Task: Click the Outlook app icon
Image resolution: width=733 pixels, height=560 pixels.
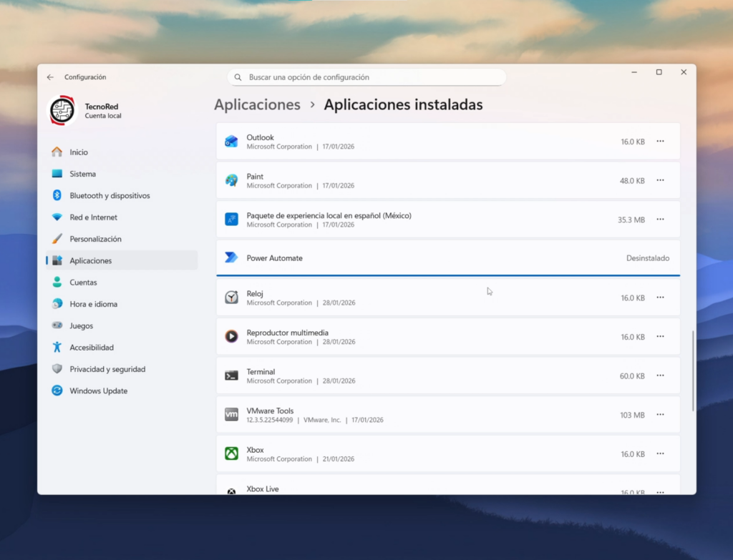Action: (x=231, y=141)
